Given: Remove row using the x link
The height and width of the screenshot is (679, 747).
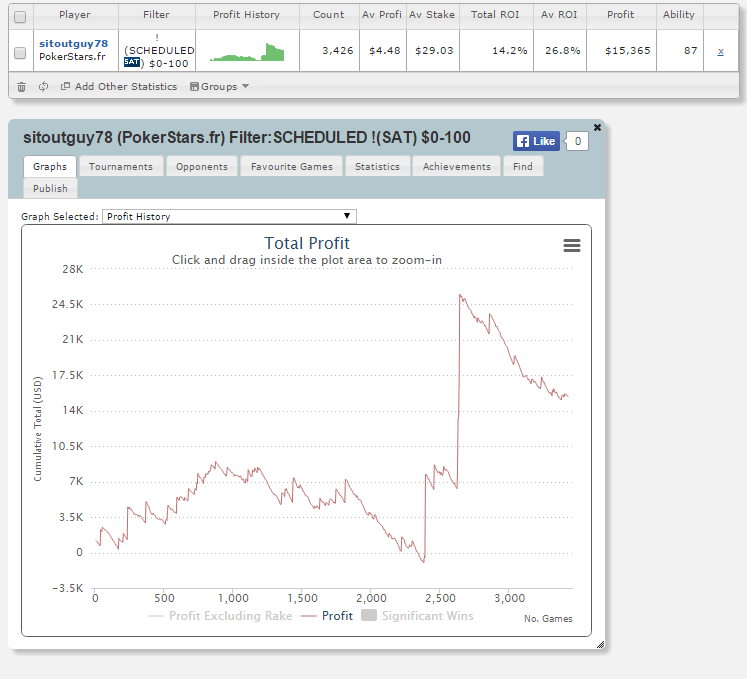Looking at the screenshot, I should coord(720,51).
